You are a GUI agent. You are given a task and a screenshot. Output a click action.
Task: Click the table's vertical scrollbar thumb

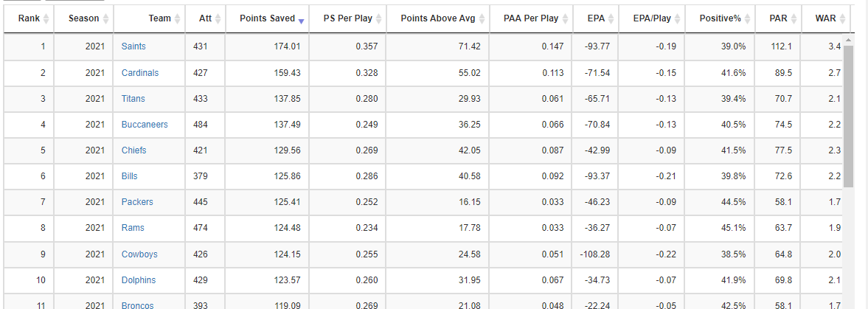pyautogui.click(x=848, y=114)
